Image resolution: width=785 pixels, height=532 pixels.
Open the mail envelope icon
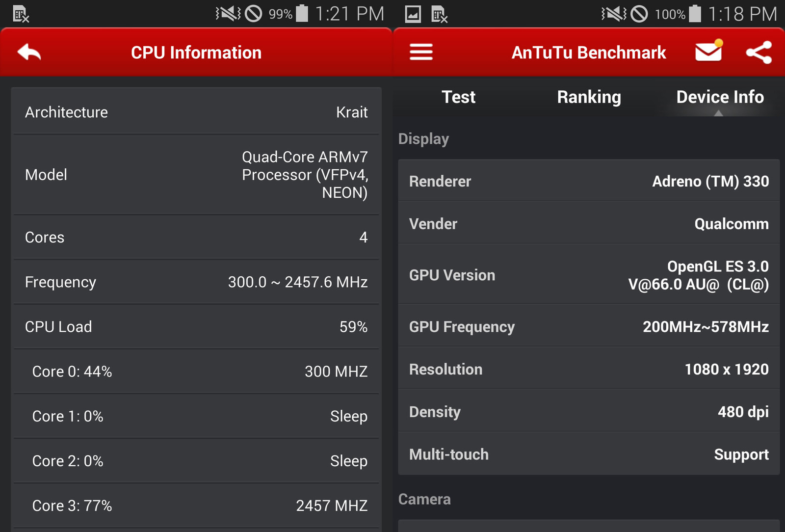click(x=708, y=52)
